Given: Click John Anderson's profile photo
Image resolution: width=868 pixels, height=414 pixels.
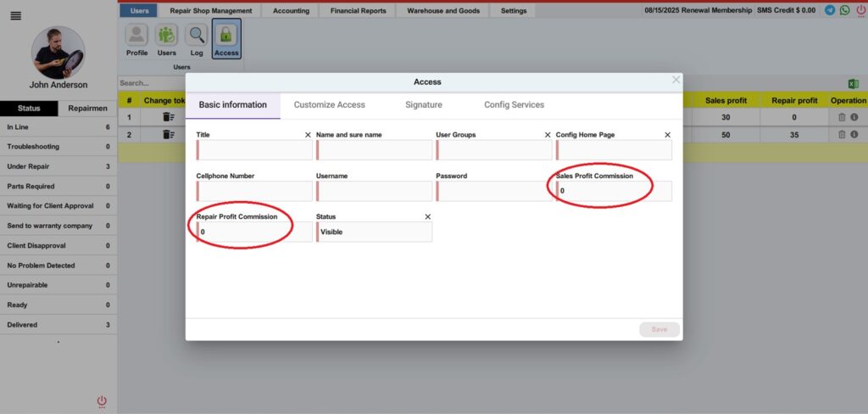Looking at the screenshot, I should click(x=58, y=53).
